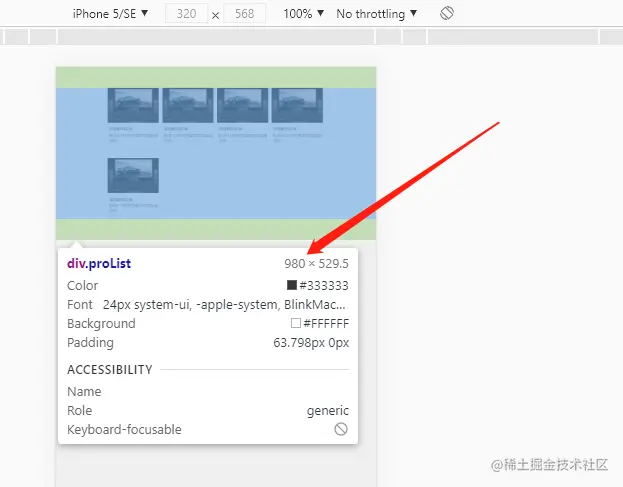623x487 pixels.
Task: Click the Color label in tooltip
Action: pyautogui.click(x=82, y=286)
